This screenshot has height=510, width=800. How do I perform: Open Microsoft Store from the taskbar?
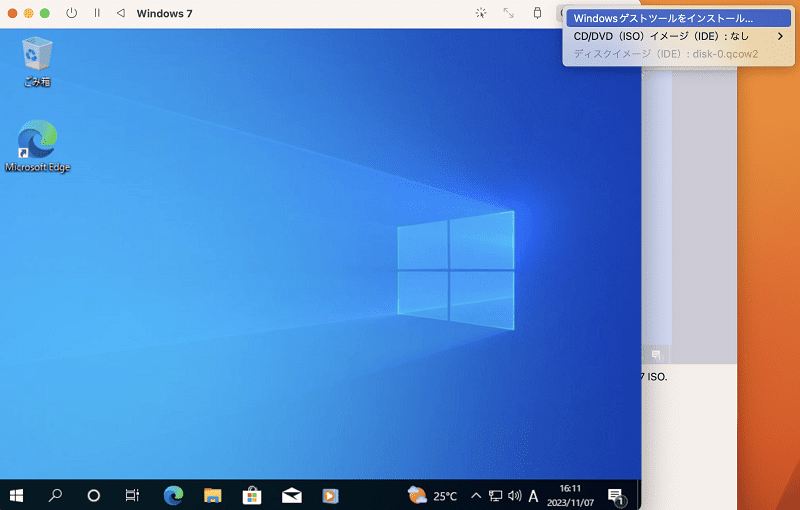pyautogui.click(x=252, y=495)
